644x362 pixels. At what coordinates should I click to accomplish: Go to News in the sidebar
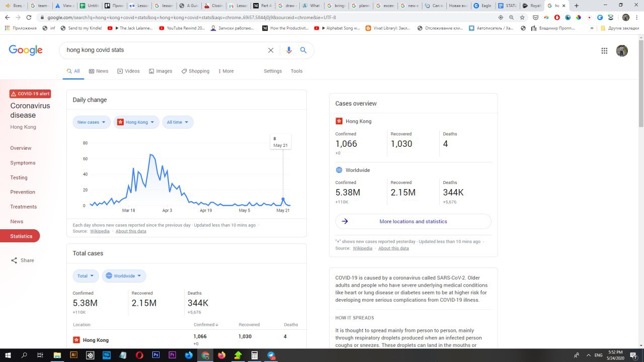[x=17, y=221]
